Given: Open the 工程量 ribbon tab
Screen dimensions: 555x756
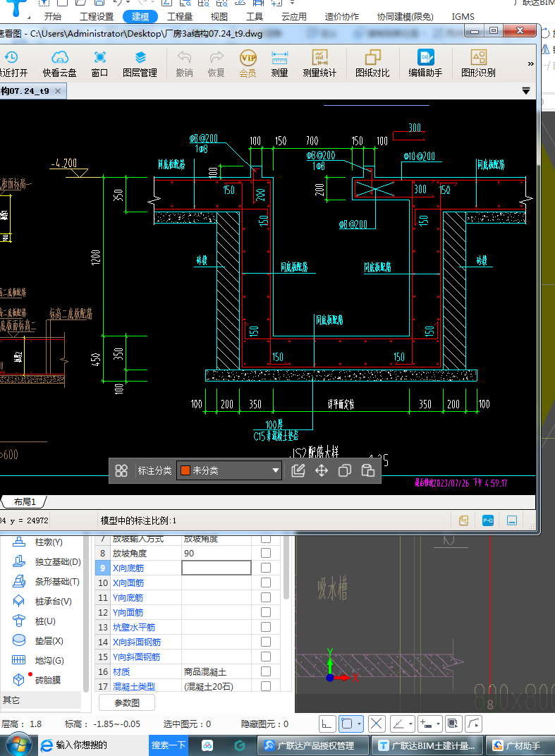Looking at the screenshot, I should point(180,16).
